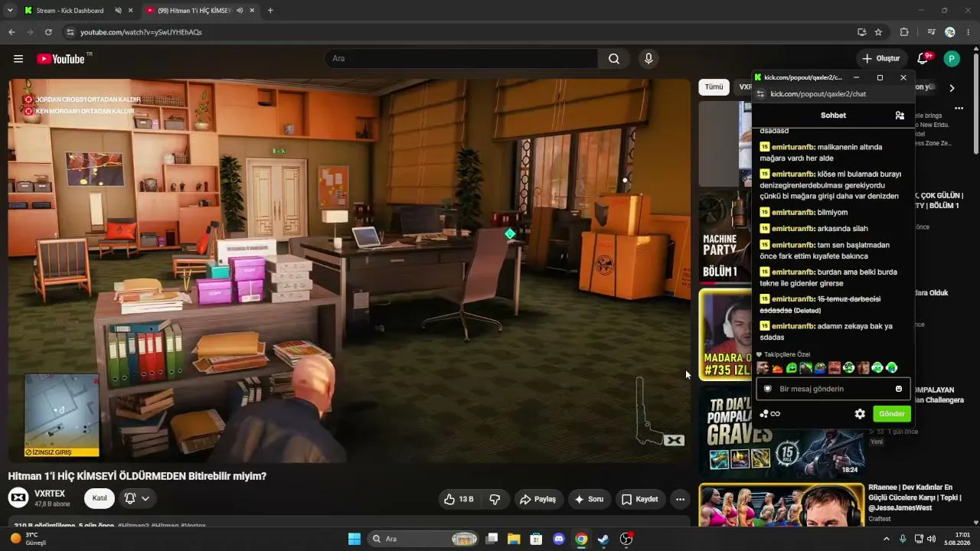Reload the YouTube page

[48, 32]
